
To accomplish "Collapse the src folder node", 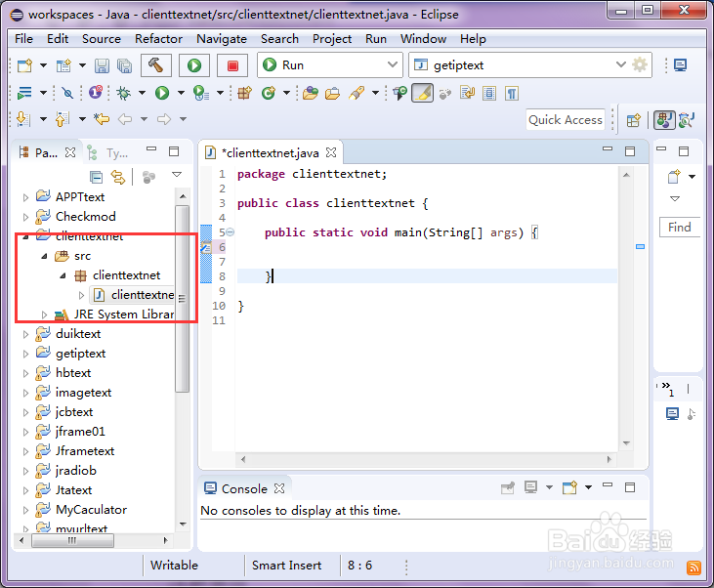I will click(x=44, y=256).
